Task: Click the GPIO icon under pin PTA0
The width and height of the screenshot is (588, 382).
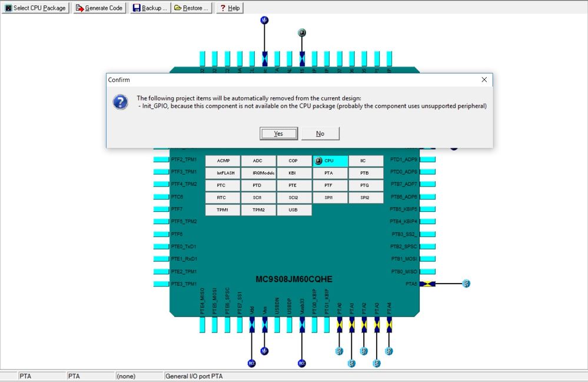Action: [339, 351]
